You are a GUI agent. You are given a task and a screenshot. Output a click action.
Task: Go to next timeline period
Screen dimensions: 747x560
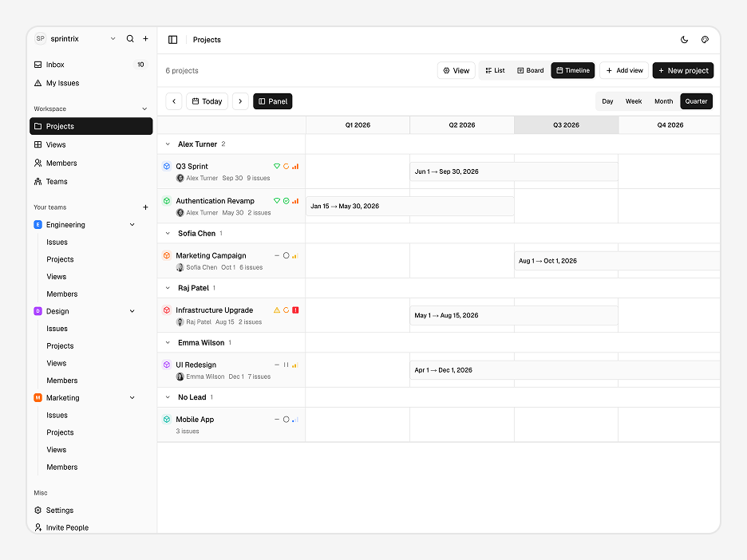click(x=240, y=101)
